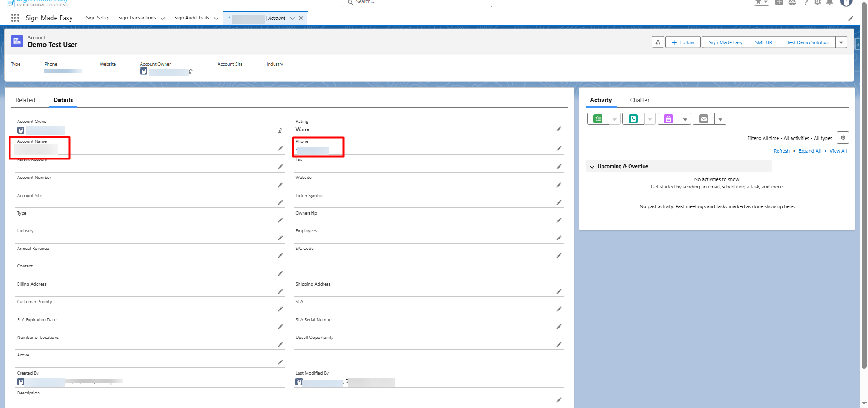Switch to the Chatter tab
The image size is (868, 408).
[x=639, y=100]
